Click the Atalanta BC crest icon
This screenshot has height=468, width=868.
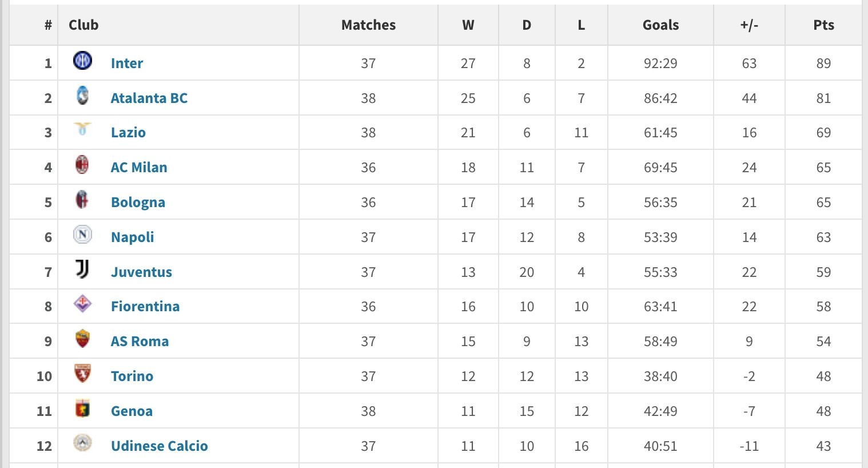click(82, 95)
